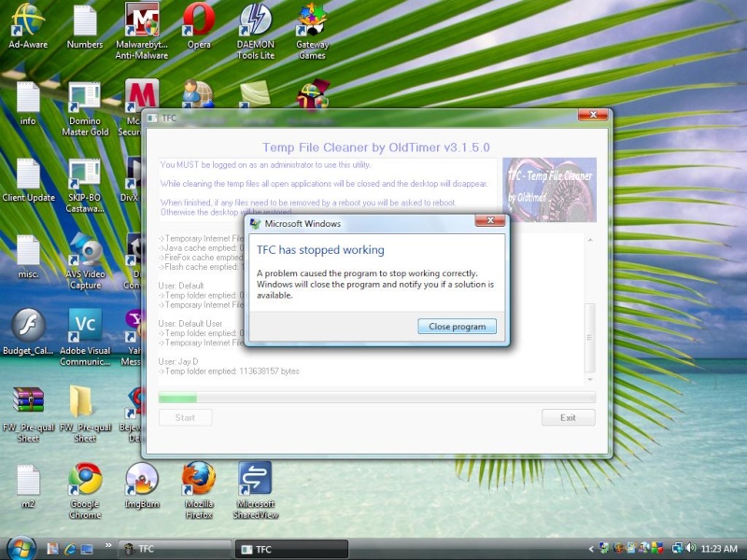Click the 'Temp File Cleaner by OldTimer v3.1.5.0' title
The height and width of the screenshot is (560, 747).
click(x=376, y=147)
